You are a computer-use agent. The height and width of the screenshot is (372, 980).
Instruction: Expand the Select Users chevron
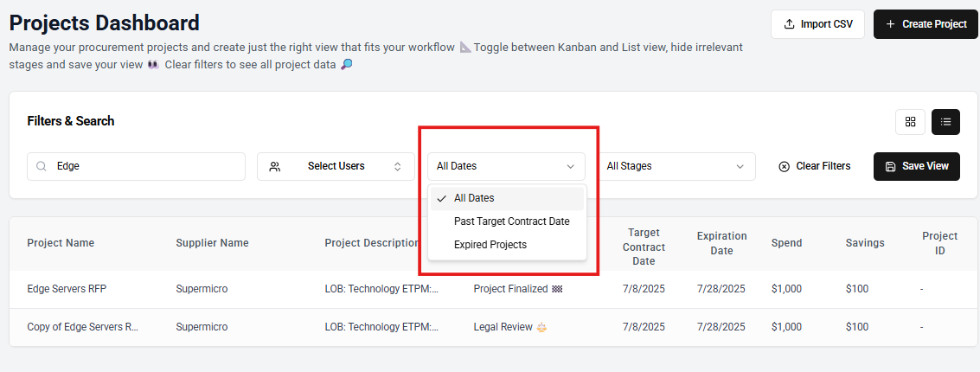398,166
